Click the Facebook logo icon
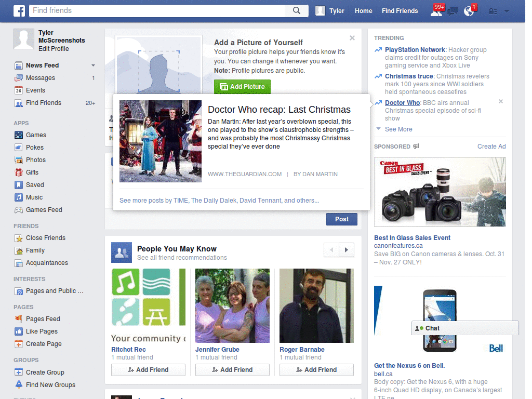The image size is (532, 399). 19,11
